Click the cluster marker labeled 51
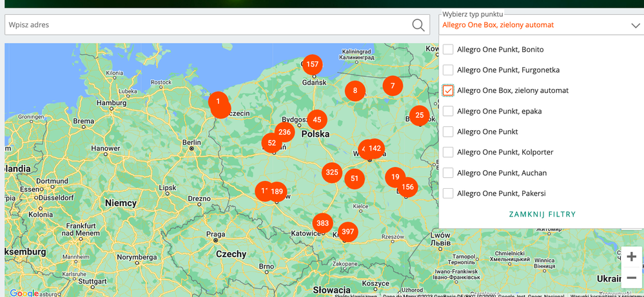 (x=355, y=178)
